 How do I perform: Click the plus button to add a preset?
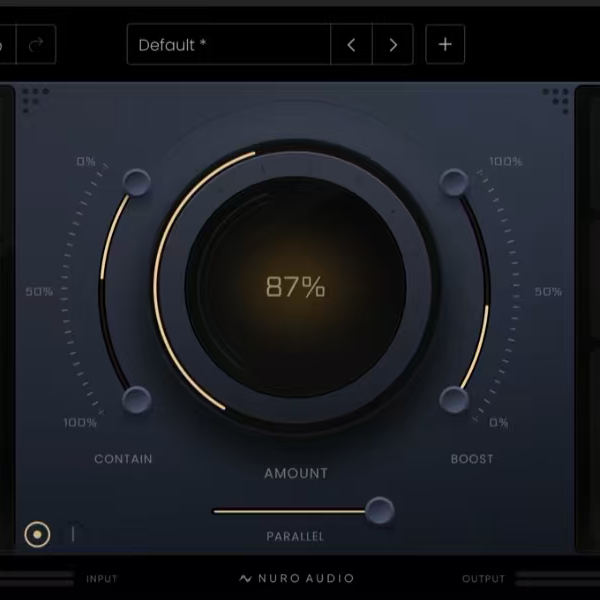445,44
